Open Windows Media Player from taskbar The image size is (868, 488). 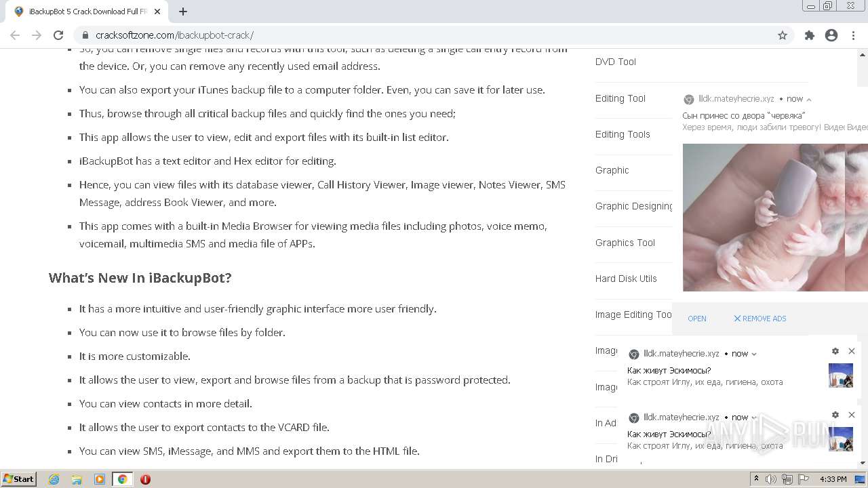point(100,479)
